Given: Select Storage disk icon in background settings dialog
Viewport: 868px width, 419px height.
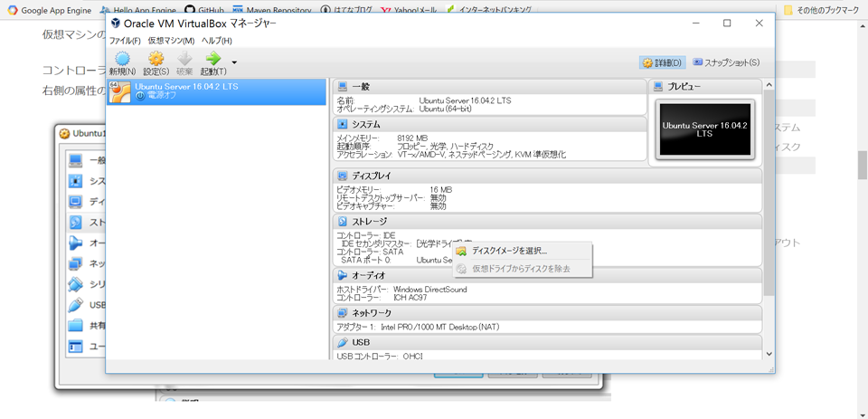Looking at the screenshot, I should coord(75,223).
